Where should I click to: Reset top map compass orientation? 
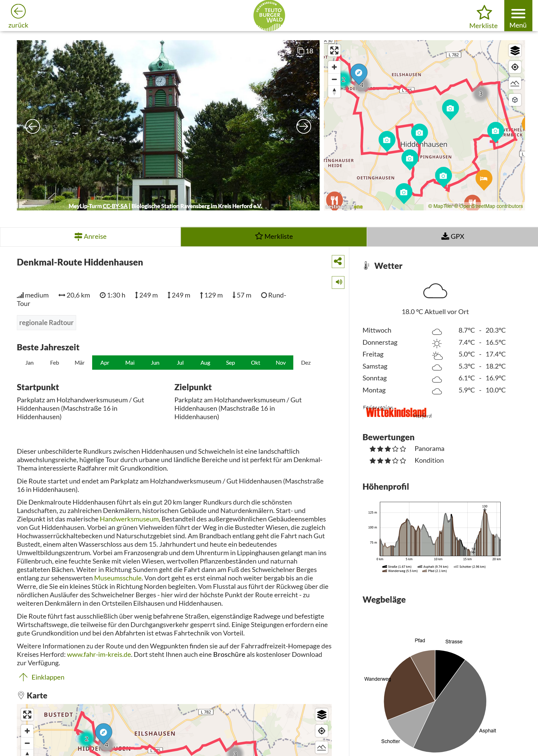point(334,91)
